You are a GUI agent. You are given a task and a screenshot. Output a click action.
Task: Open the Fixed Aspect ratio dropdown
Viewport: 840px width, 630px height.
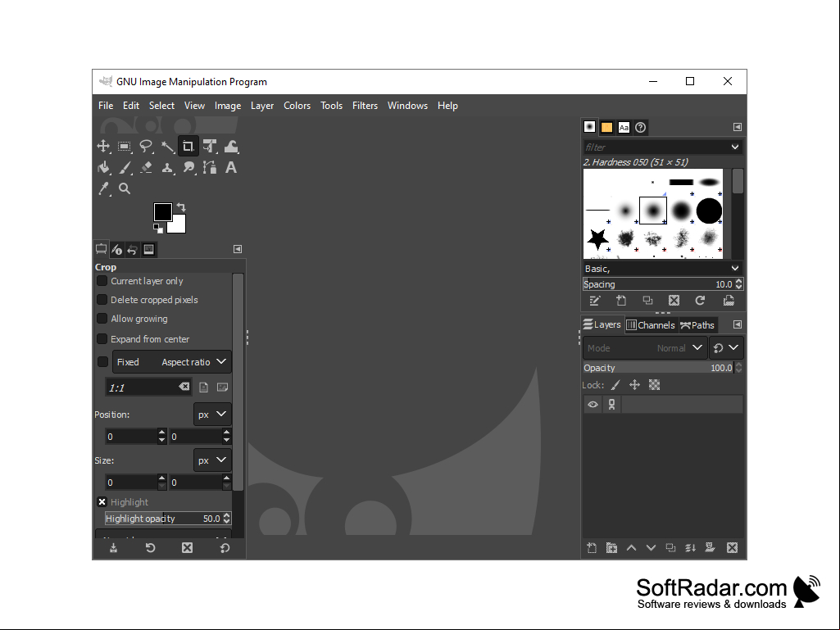[172, 362]
